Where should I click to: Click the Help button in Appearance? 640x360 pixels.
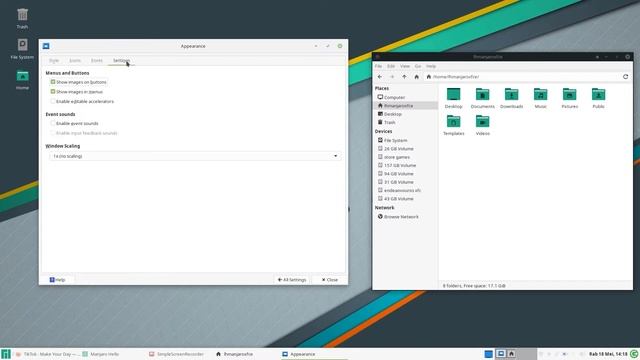tap(58, 280)
